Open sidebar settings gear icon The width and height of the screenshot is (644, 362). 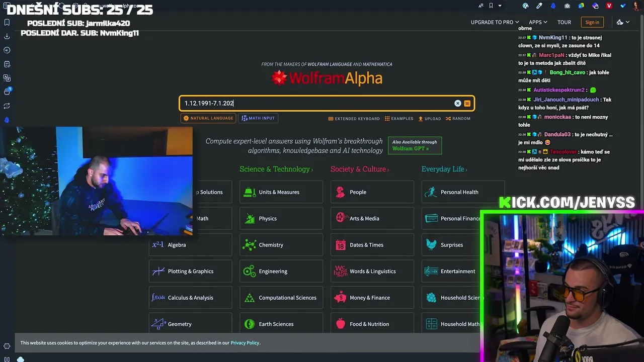coord(7,346)
